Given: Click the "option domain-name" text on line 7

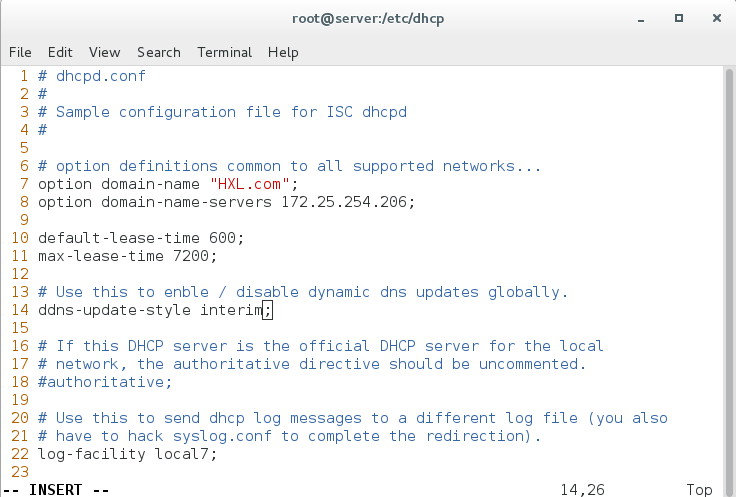Looking at the screenshot, I should point(119,184).
